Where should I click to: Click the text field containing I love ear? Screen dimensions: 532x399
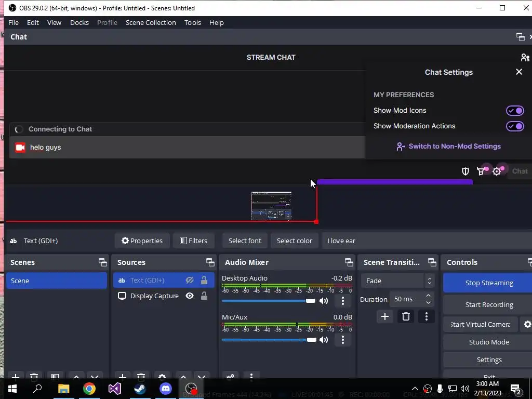click(427, 241)
